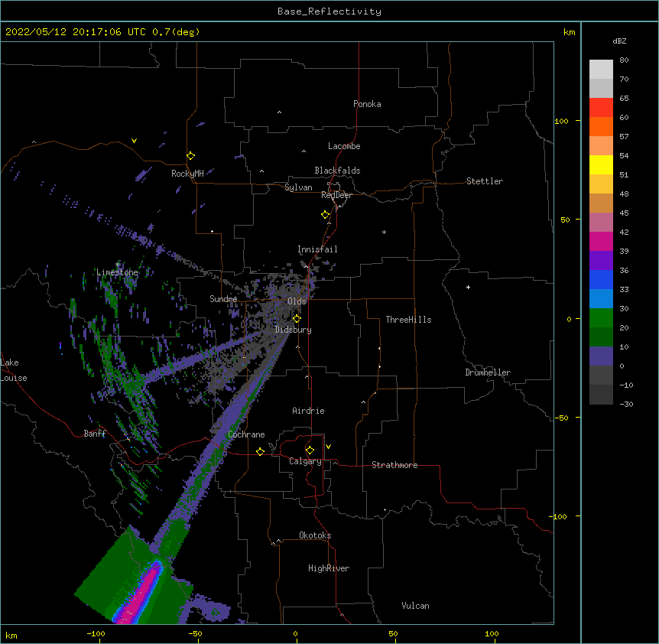Select the Limestone label

click(x=117, y=272)
